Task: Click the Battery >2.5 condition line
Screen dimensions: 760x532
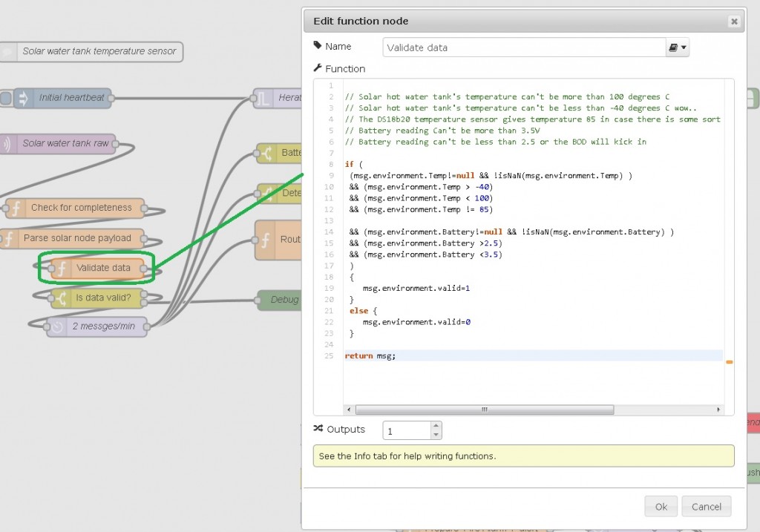Action: tap(425, 243)
